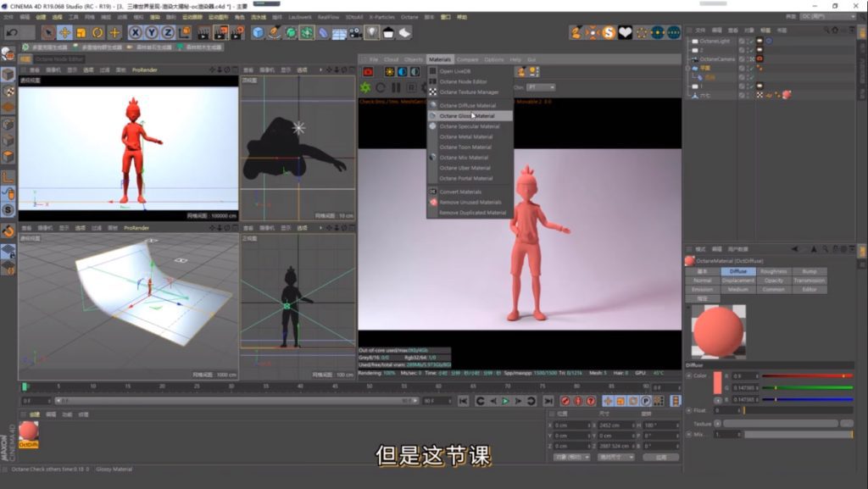Click the Undo arrow in the toolbar
The width and height of the screenshot is (868, 489).
click(12, 32)
